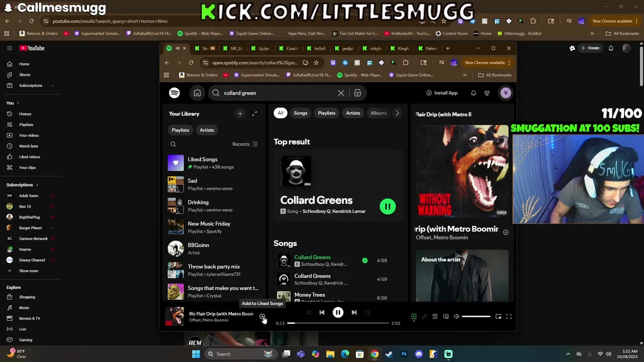Create playlist with plus in Your Library
This screenshot has width=644, height=362.
tap(240, 114)
